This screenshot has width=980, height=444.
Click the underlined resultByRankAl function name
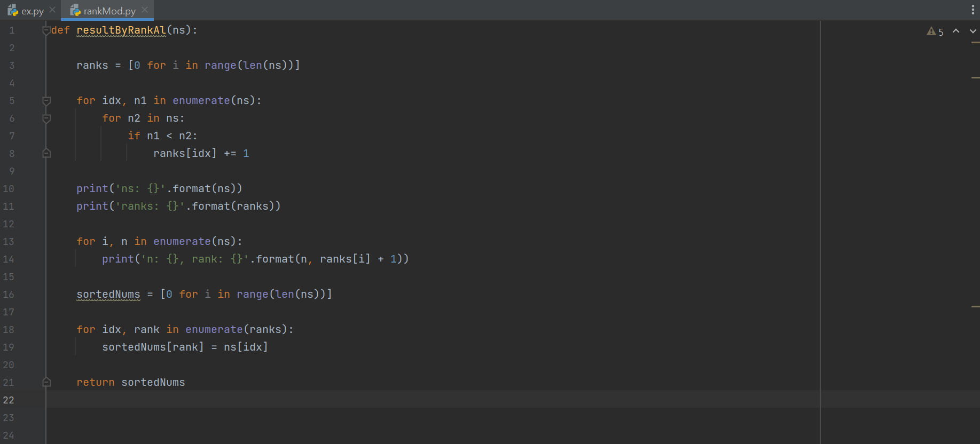pyautogui.click(x=121, y=30)
